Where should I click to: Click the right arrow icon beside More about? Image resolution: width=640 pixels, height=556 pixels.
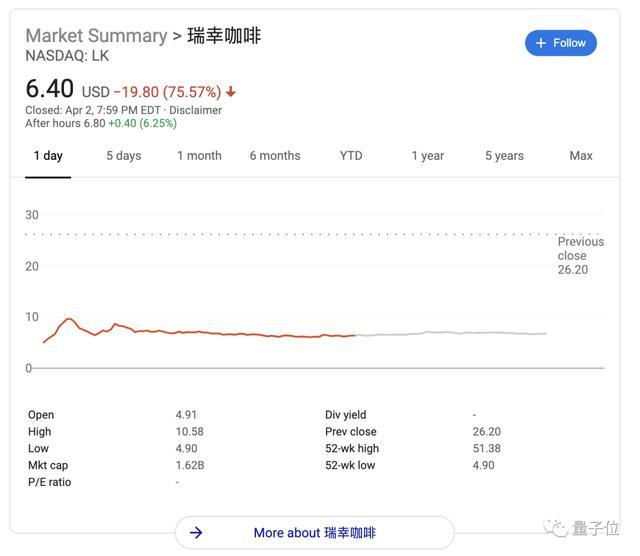pos(196,533)
